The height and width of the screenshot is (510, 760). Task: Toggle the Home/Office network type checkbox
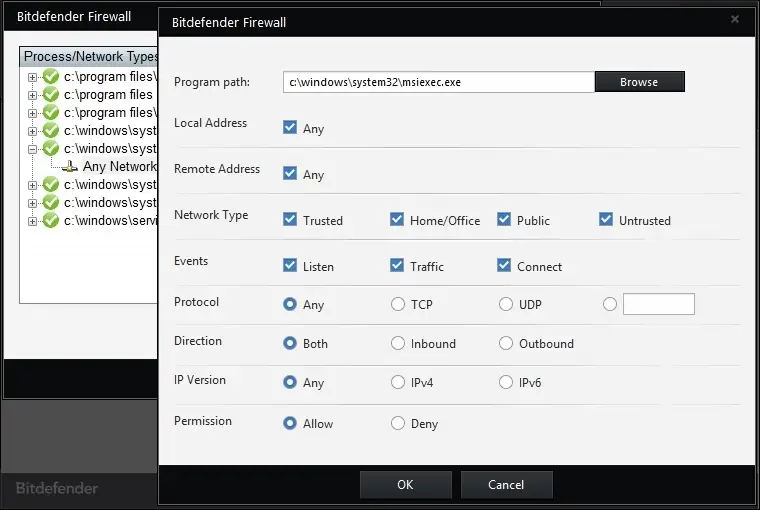point(397,220)
